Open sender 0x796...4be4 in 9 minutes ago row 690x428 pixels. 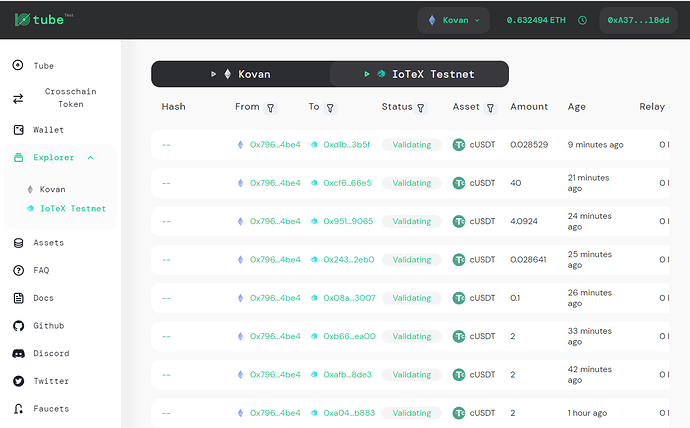(x=275, y=144)
